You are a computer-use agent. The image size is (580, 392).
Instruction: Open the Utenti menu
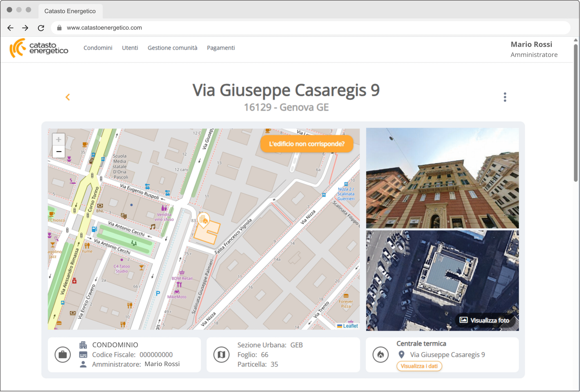coord(130,48)
